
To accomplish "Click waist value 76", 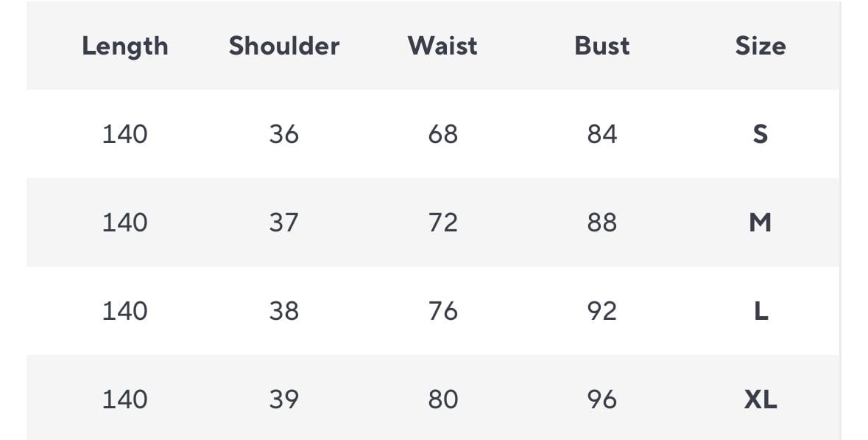I will tap(442, 311).
